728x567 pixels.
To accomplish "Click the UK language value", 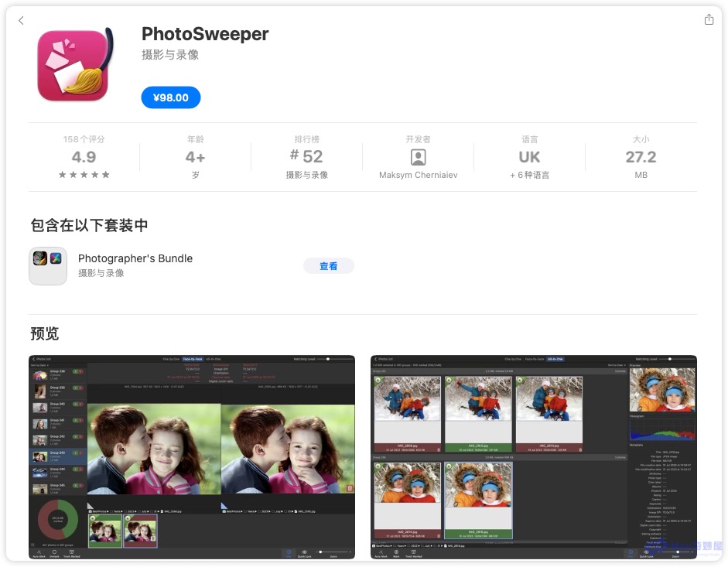I will (529, 157).
